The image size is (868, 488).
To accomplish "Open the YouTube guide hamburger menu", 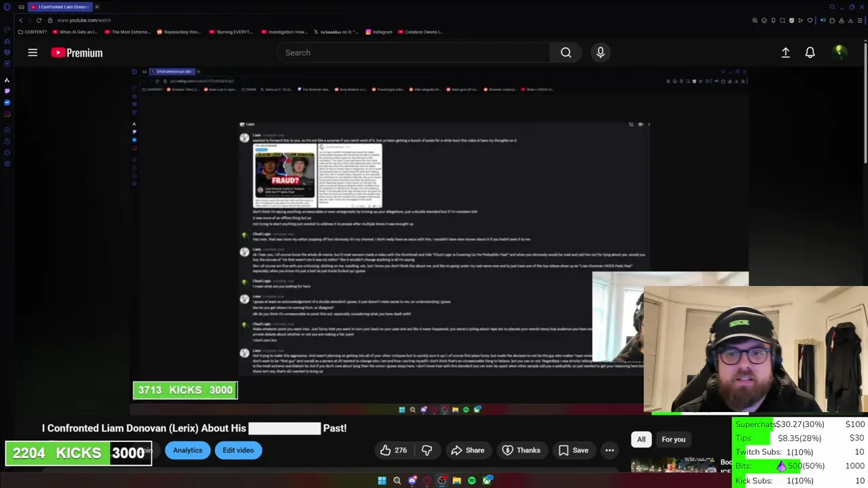I will (x=33, y=52).
